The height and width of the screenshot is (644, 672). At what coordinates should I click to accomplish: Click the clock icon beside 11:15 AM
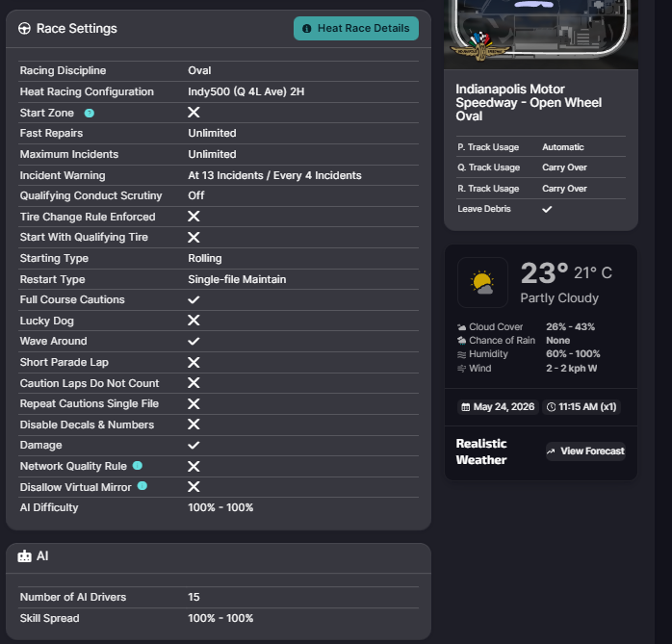point(551,407)
